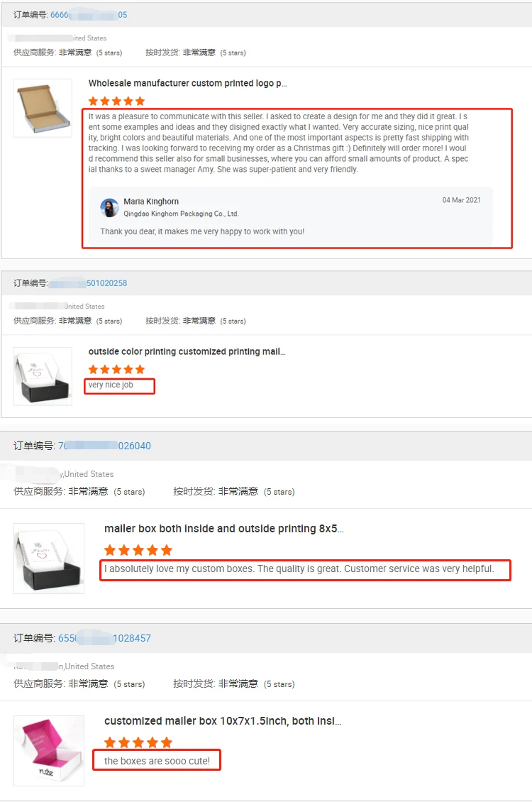
Task: Click five-star rating under Wholesale manufacturer review
Action: [116, 101]
